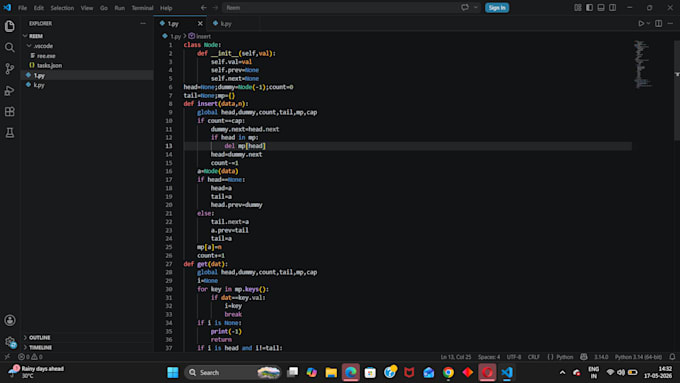The height and width of the screenshot is (383, 680).
Task: Open the Windows Start button
Action: pyautogui.click(x=173, y=372)
